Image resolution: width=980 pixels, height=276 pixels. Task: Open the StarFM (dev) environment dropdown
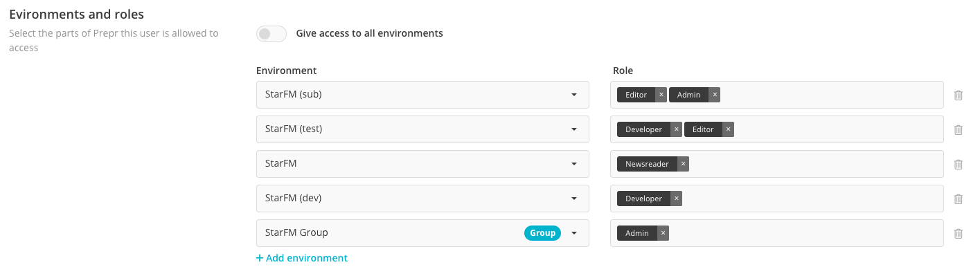pyautogui.click(x=422, y=199)
